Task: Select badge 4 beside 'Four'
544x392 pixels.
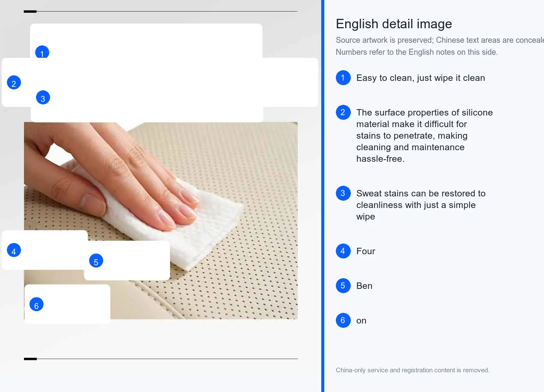Action: pos(343,251)
